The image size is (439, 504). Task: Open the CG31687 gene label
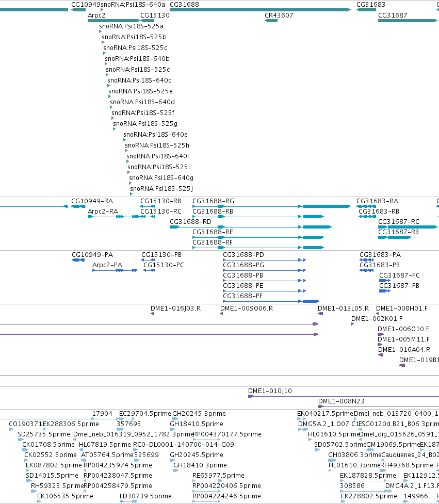[x=393, y=15]
